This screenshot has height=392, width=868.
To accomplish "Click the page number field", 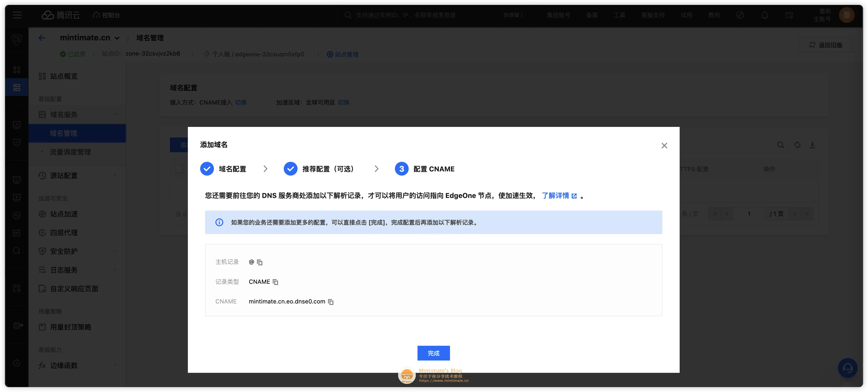I will point(749,214).
